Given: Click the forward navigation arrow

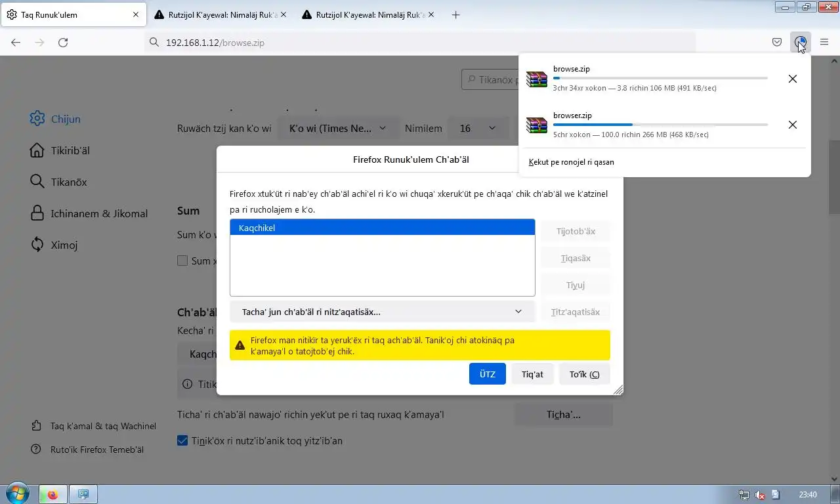Looking at the screenshot, I should coord(39,42).
